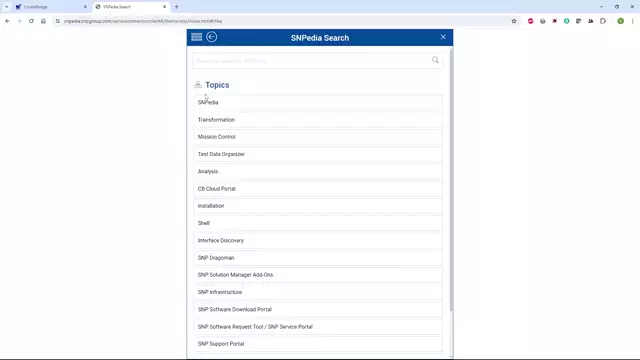Select SNP Solution Manager Add-Ons topic
The height and width of the screenshot is (360, 640).
point(318,275)
